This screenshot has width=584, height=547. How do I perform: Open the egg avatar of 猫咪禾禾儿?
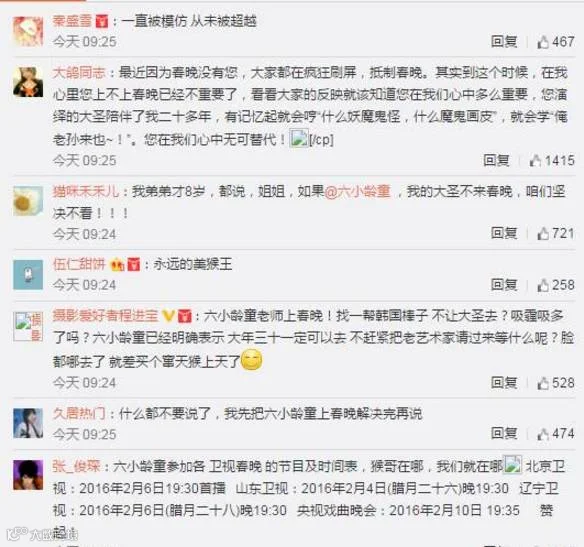[x=28, y=201]
